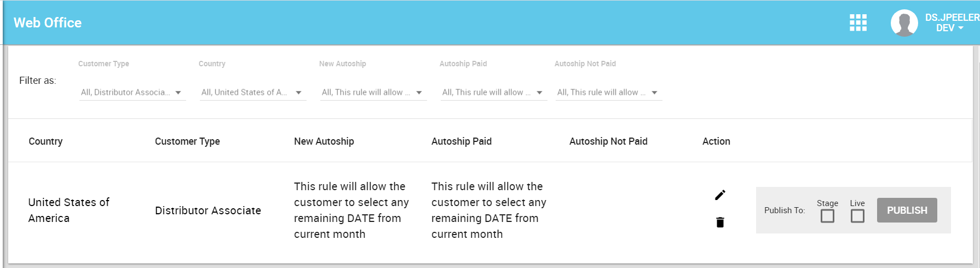Click the Web Office title link
This screenshot has height=268, width=980.
(x=48, y=22)
